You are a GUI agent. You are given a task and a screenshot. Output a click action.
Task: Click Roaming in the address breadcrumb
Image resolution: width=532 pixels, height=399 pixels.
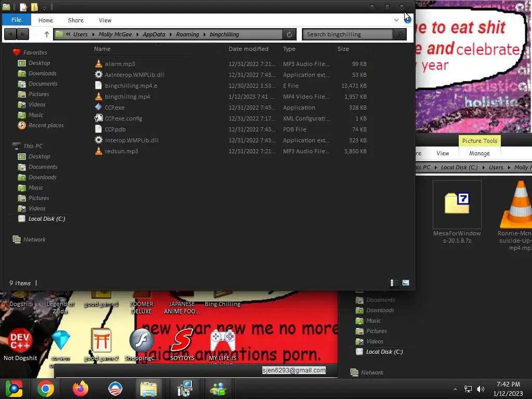(187, 34)
